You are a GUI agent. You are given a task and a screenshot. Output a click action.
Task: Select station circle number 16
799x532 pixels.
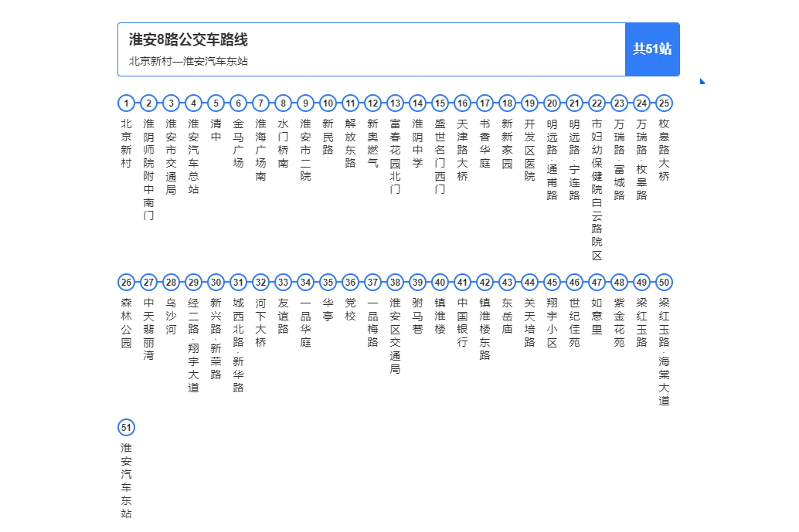463,103
